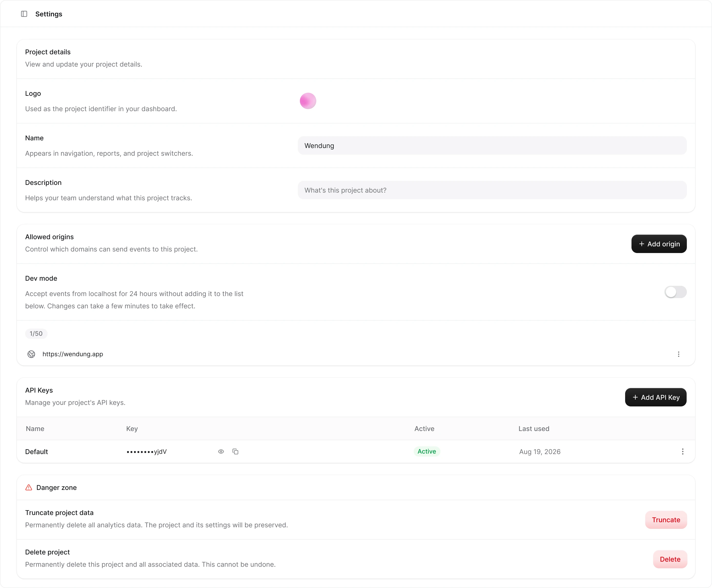
Task: Click the Key column header
Action: [132, 428]
